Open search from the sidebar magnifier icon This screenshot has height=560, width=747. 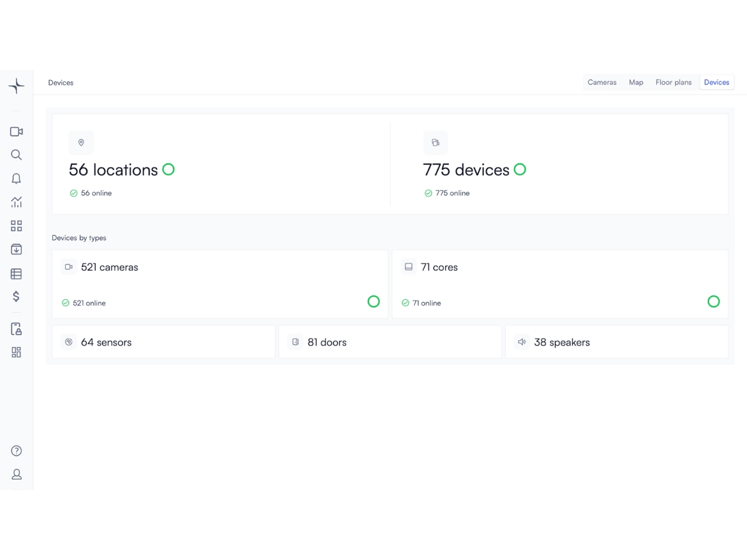point(16,155)
